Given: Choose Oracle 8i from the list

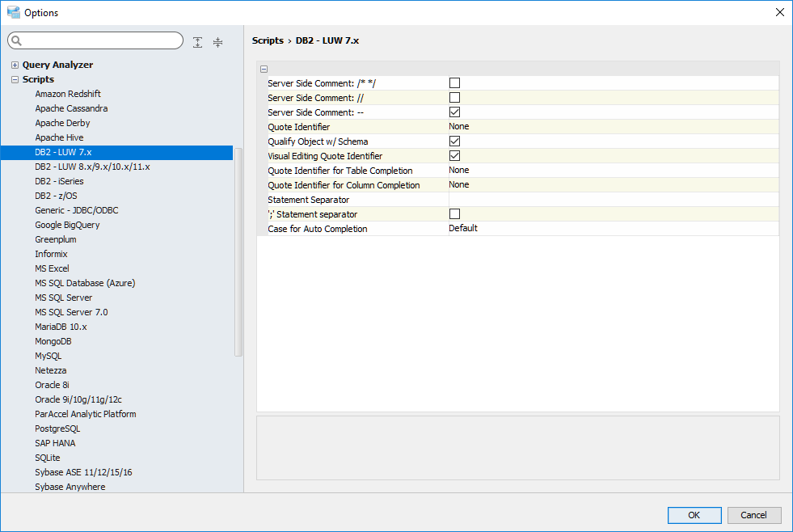Looking at the screenshot, I should [x=52, y=385].
